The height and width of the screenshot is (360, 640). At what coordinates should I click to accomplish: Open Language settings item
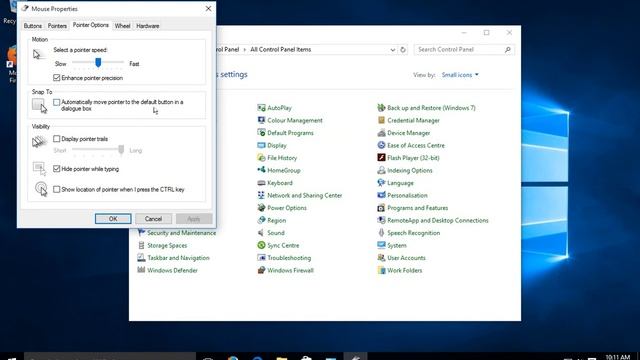click(x=400, y=183)
